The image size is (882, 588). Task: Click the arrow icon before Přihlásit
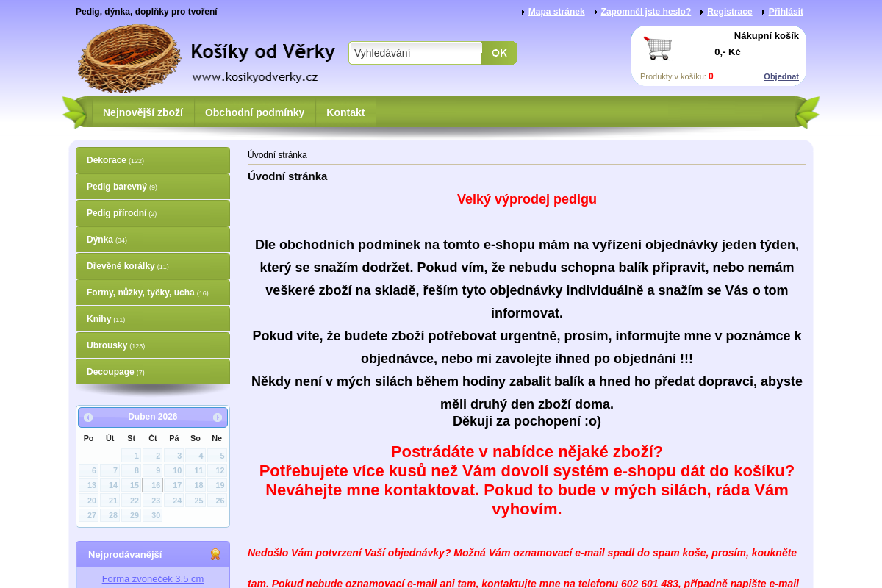pyautogui.click(x=761, y=12)
